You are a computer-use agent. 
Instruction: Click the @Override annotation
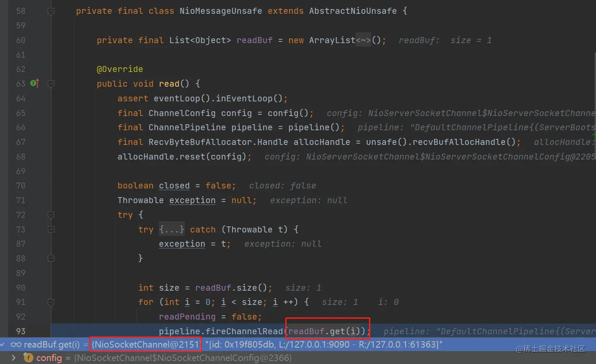pyautogui.click(x=120, y=69)
